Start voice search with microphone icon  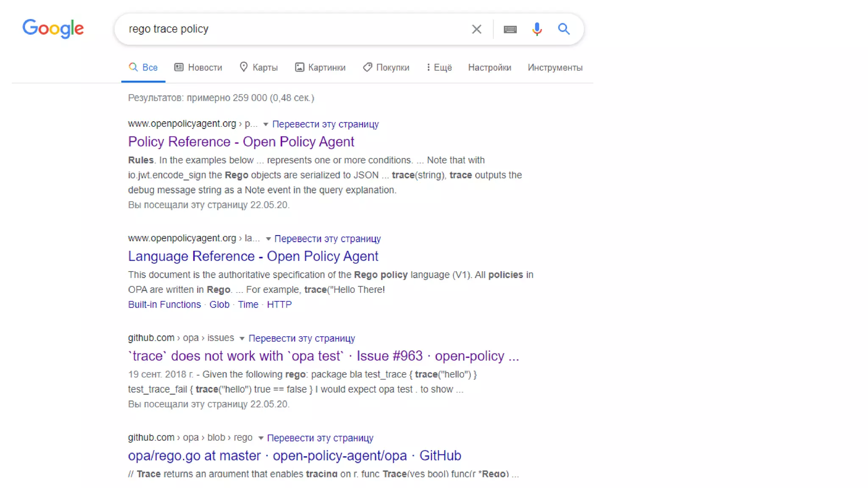[x=537, y=29]
